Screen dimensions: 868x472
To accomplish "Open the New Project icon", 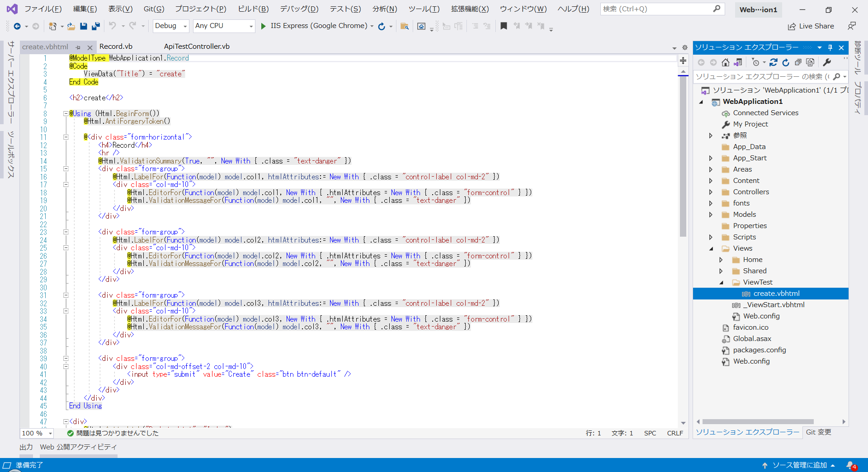I will [53, 26].
